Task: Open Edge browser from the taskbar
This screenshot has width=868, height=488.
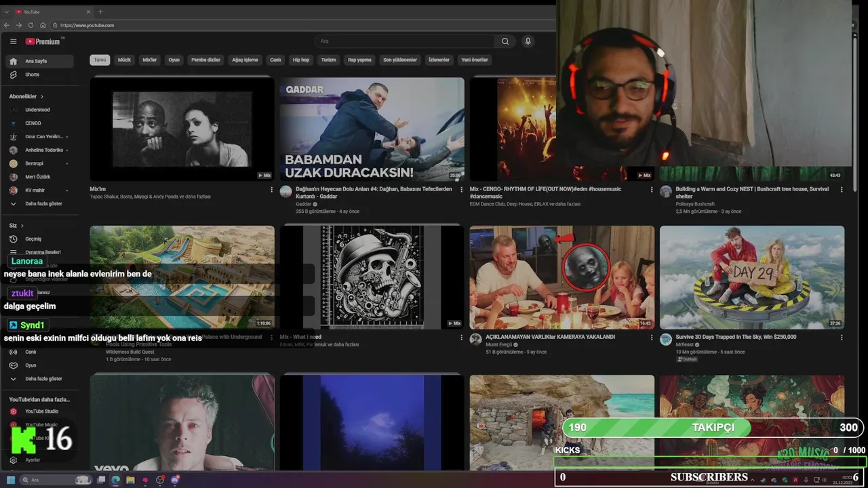Action: point(115,480)
